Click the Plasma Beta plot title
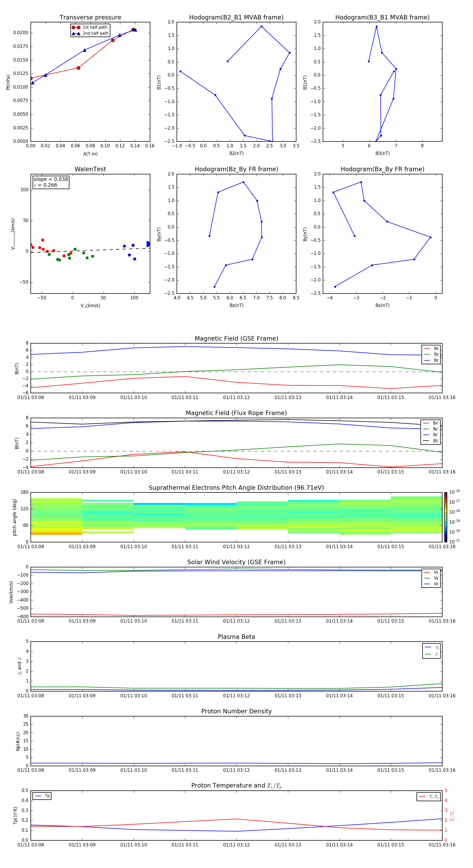 click(x=236, y=637)
